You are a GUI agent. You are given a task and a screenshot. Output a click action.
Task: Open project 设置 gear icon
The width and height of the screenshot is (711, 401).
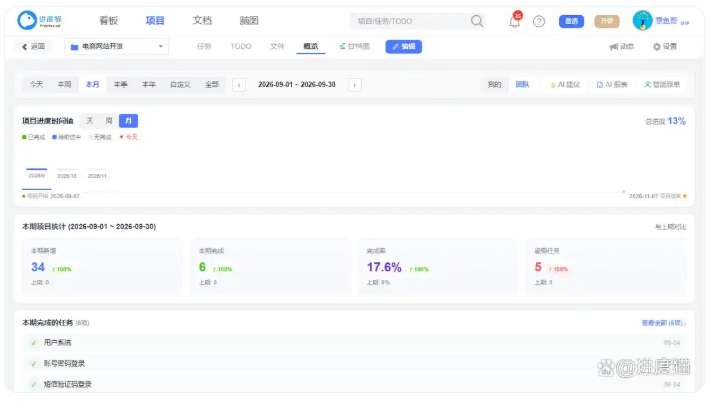coord(656,47)
